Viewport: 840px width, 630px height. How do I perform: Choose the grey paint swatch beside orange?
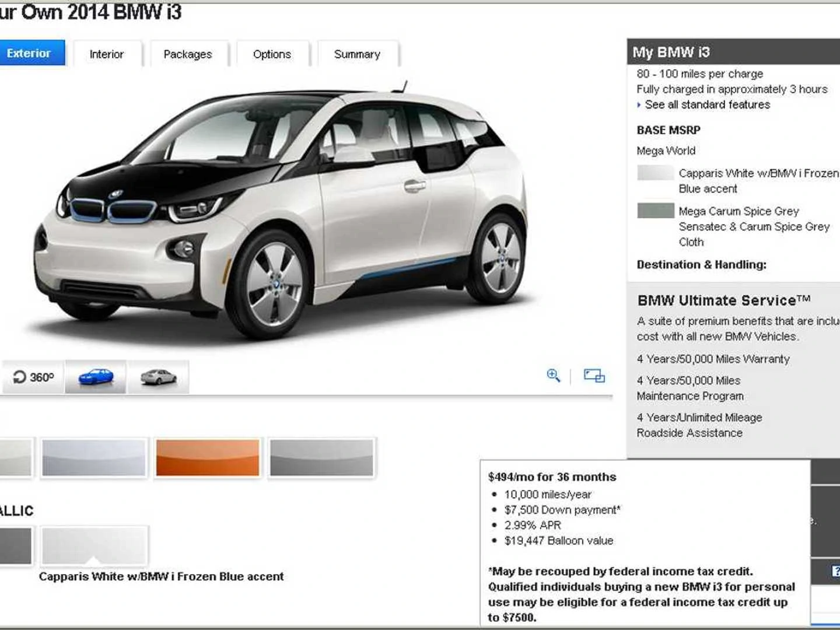point(321,458)
